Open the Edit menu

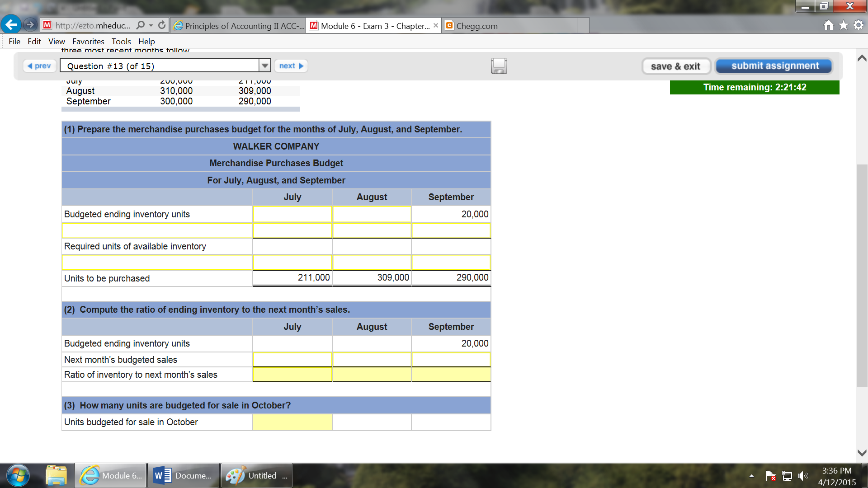(34, 41)
